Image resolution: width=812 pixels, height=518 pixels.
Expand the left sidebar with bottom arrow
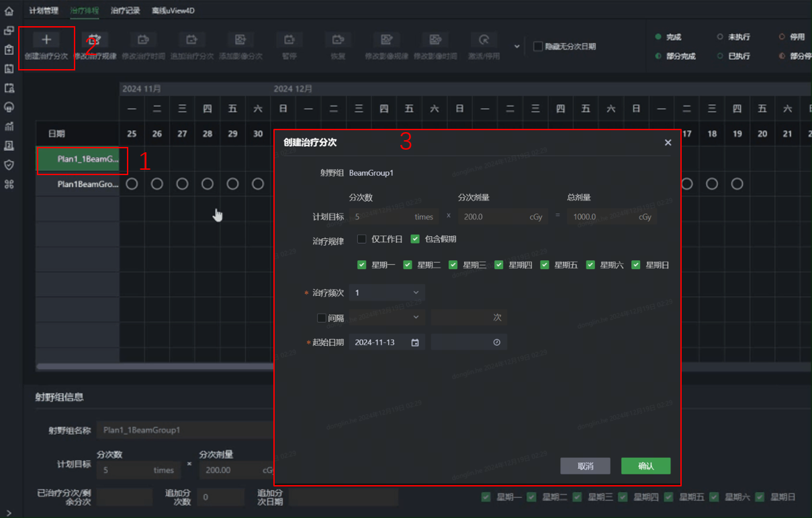point(9,513)
